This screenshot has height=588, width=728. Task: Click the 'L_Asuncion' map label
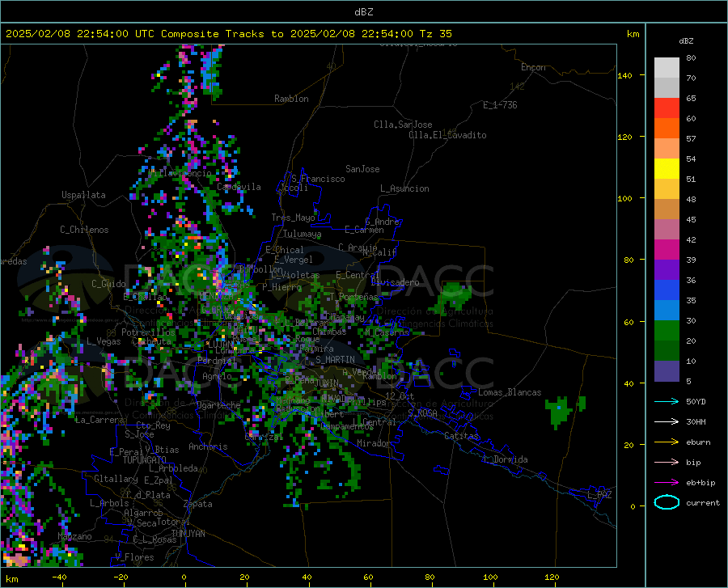coord(404,188)
